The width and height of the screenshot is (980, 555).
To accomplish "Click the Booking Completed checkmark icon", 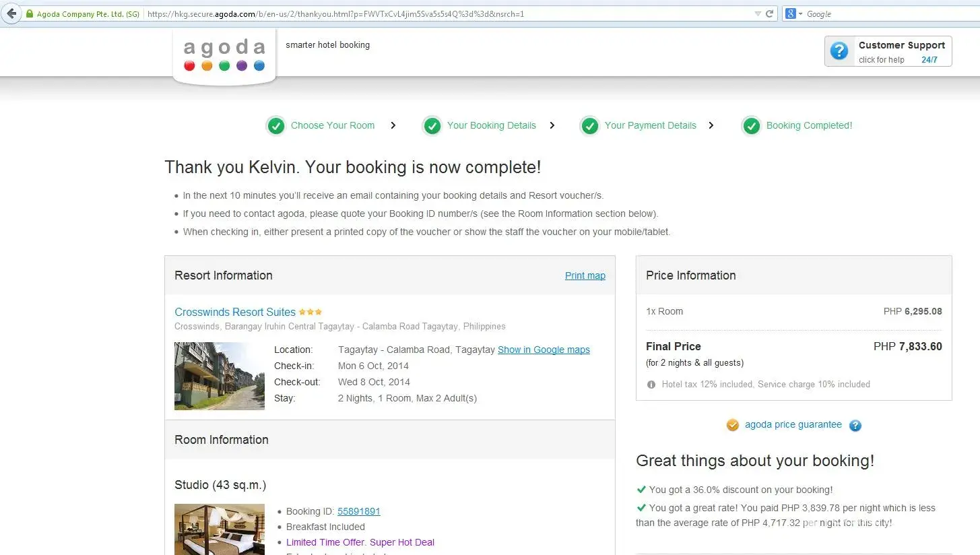I will pyautogui.click(x=751, y=126).
